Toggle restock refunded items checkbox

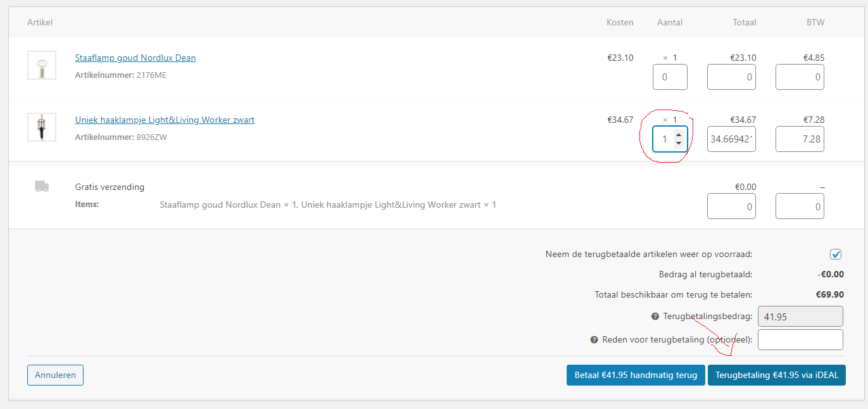point(836,255)
